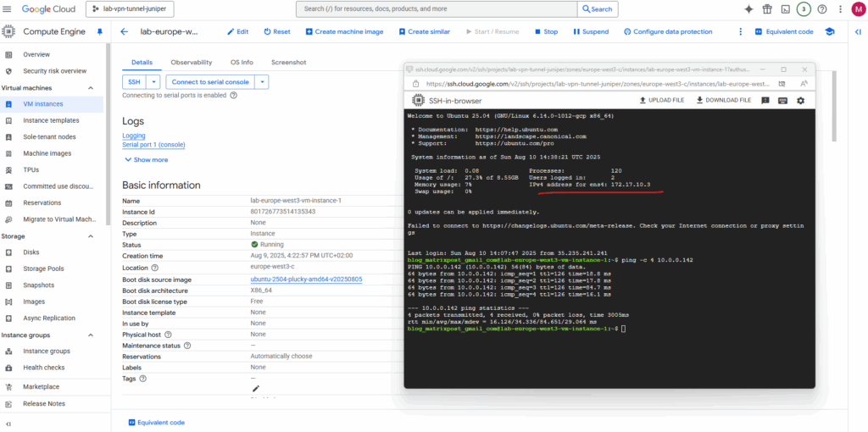Pin Compute Engine product
This screenshot has height=432, width=868.
click(x=100, y=31)
